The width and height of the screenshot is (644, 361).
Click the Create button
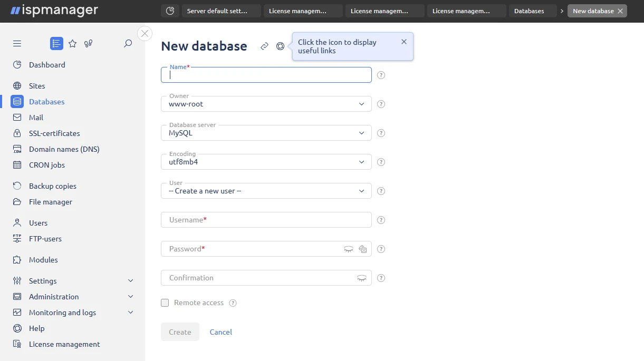180,332
